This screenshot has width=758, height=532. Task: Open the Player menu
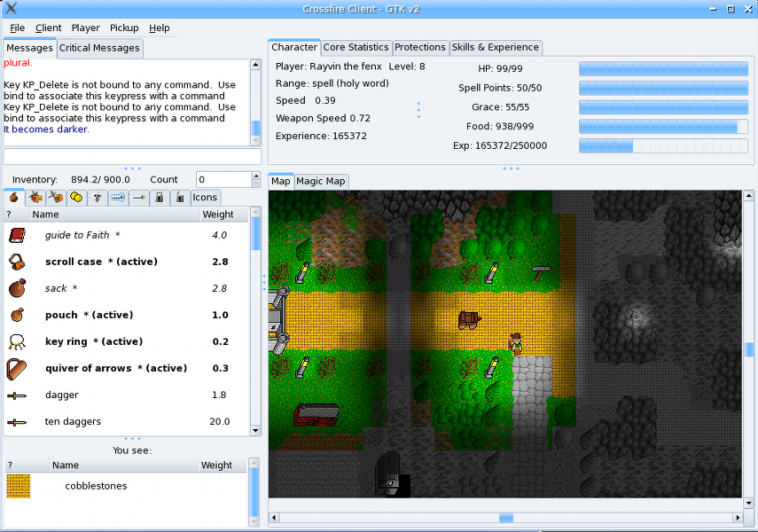(86, 28)
